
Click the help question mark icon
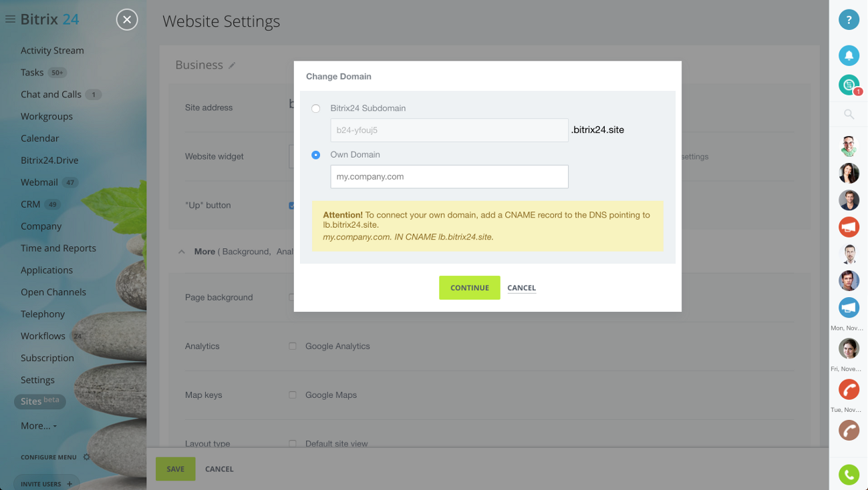tap(849, 20)
